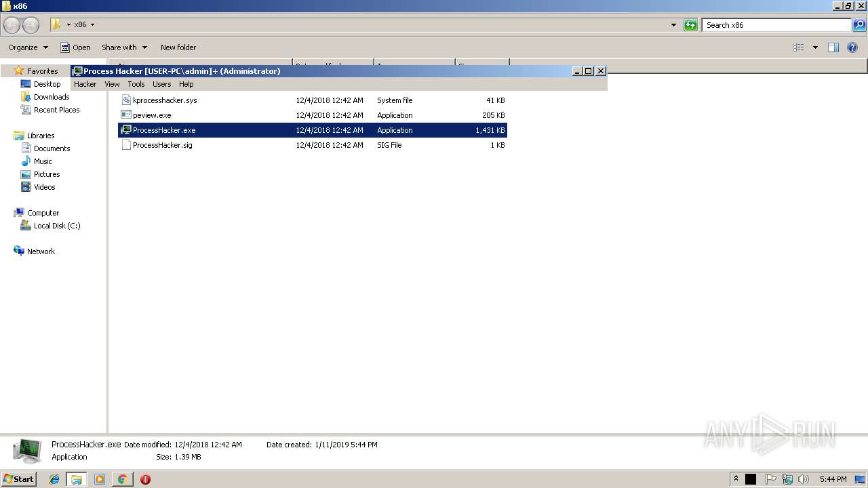
Task: Open the Hacker menu in Process Hacker
Action: coord(85,84)
